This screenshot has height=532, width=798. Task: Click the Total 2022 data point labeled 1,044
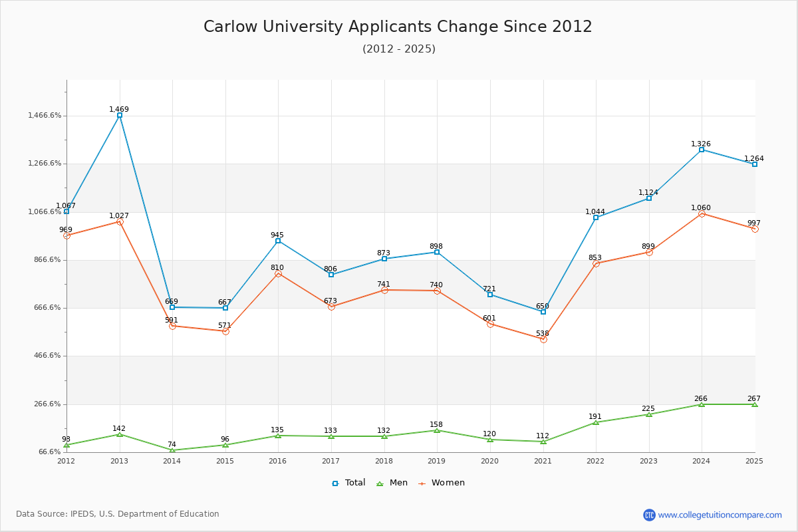pos(596,217)
